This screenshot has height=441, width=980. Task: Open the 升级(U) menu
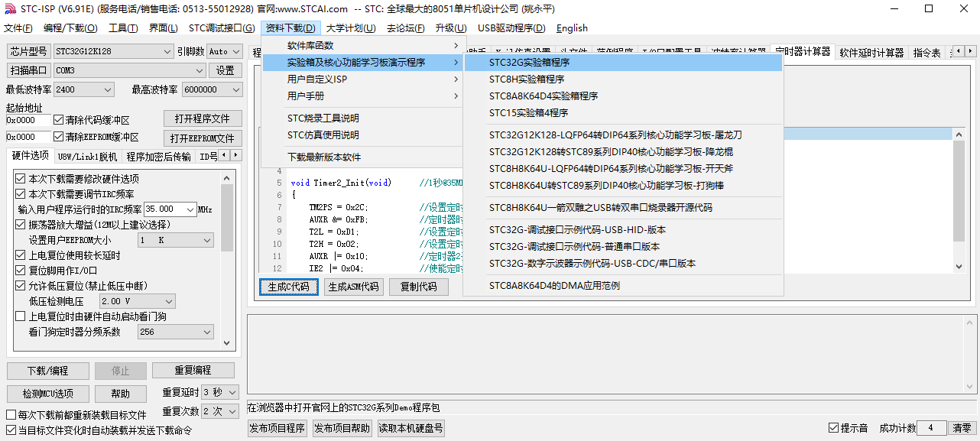click(x=451, y=28)
